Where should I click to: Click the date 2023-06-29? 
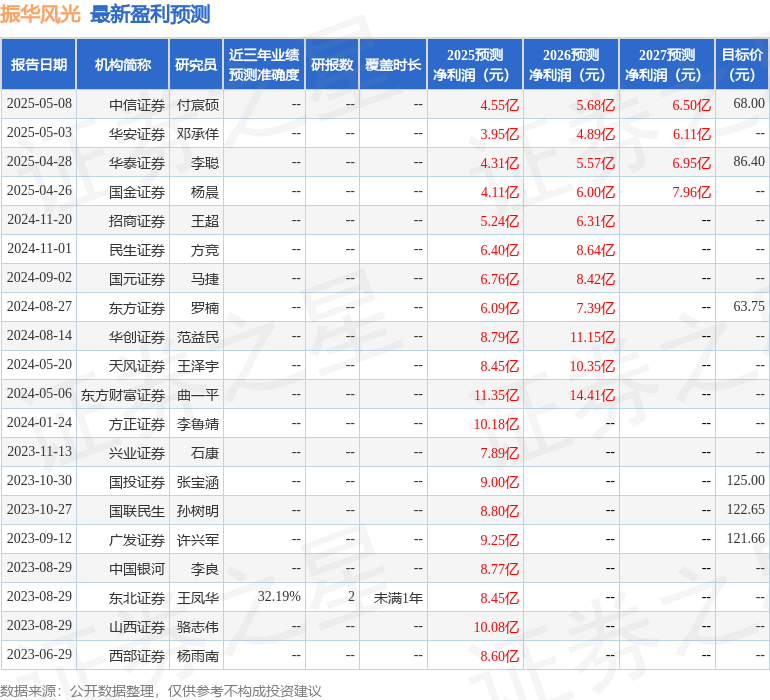pyautogui.click(x=39, y=654)
